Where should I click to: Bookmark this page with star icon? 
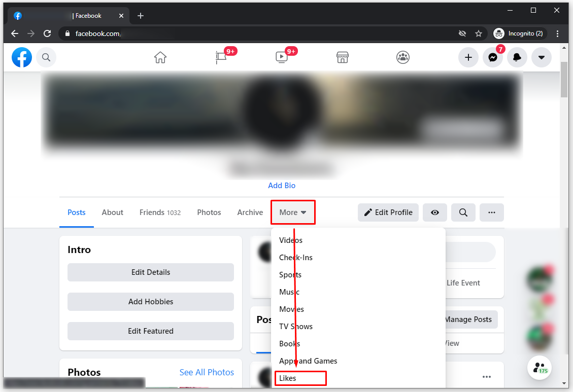478,33
